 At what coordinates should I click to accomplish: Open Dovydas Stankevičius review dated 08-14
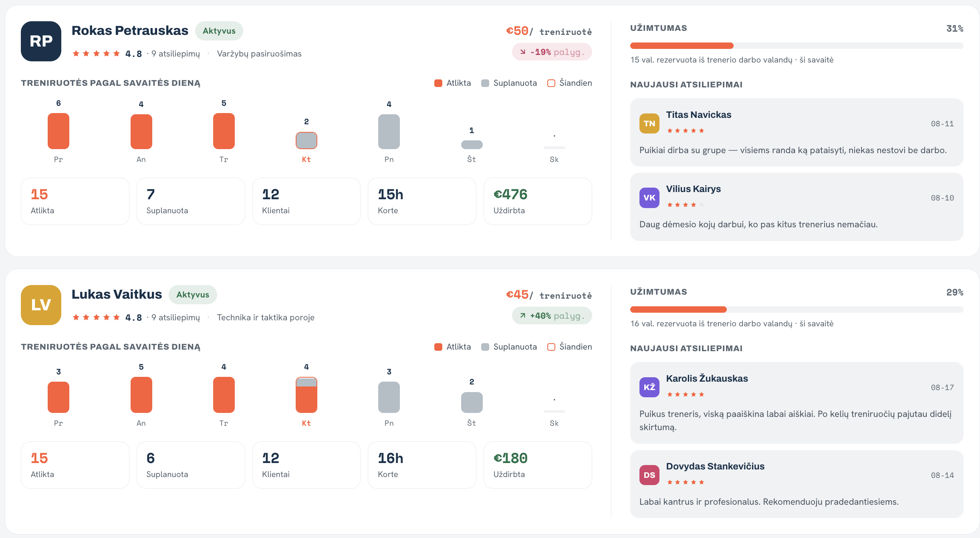797,484
